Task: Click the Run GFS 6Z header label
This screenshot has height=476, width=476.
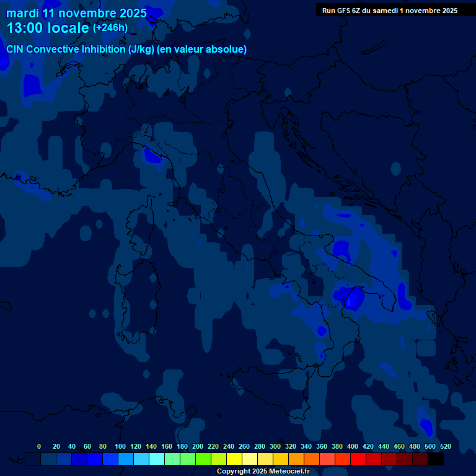Action: coord(389,10)
